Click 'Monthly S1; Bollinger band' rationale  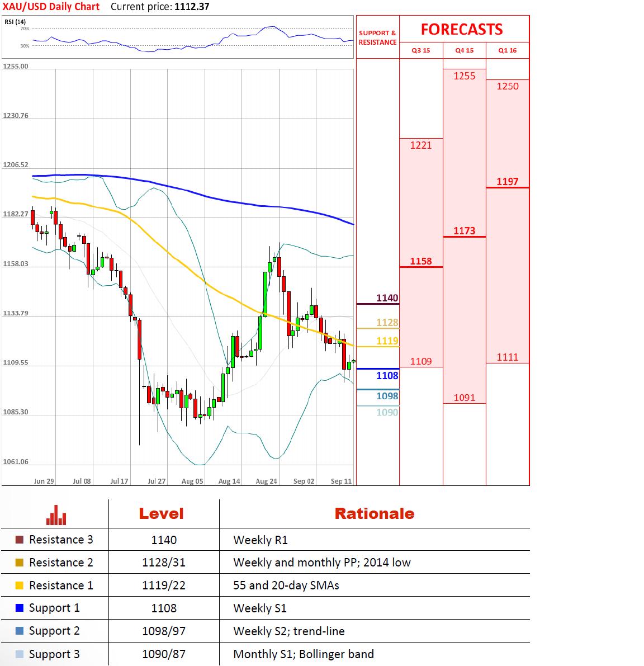point(304,654)
